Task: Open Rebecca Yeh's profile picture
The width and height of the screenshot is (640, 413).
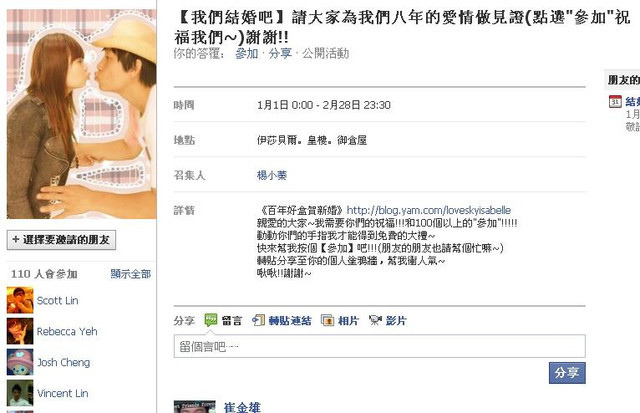Action: coord(20,331)
